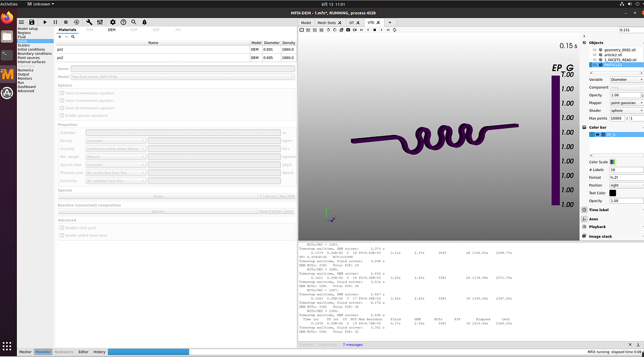Take a screenshot with the camera icon
Viewport: 644px width, 357px height.
(x=348, y=30)
